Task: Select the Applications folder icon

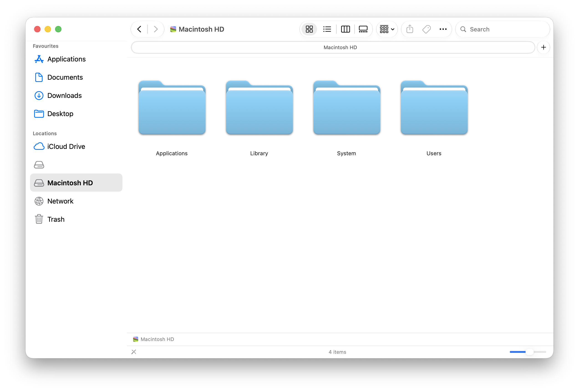Action: coord(172,107)
